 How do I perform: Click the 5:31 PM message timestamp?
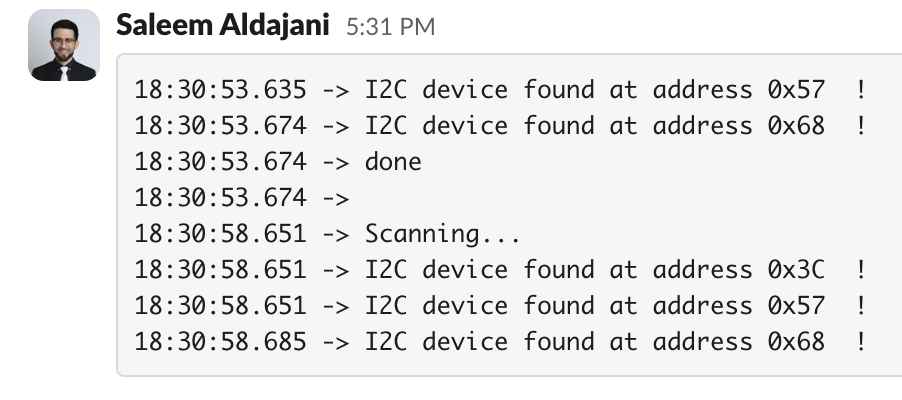390,27
